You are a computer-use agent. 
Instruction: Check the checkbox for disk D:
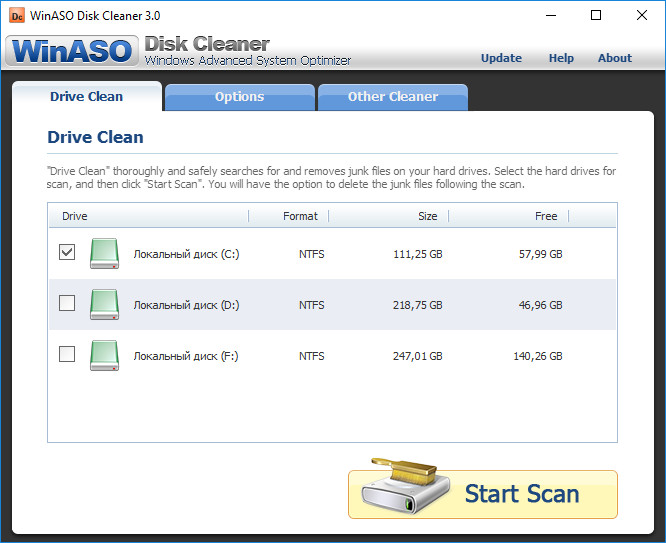(67, 303)
